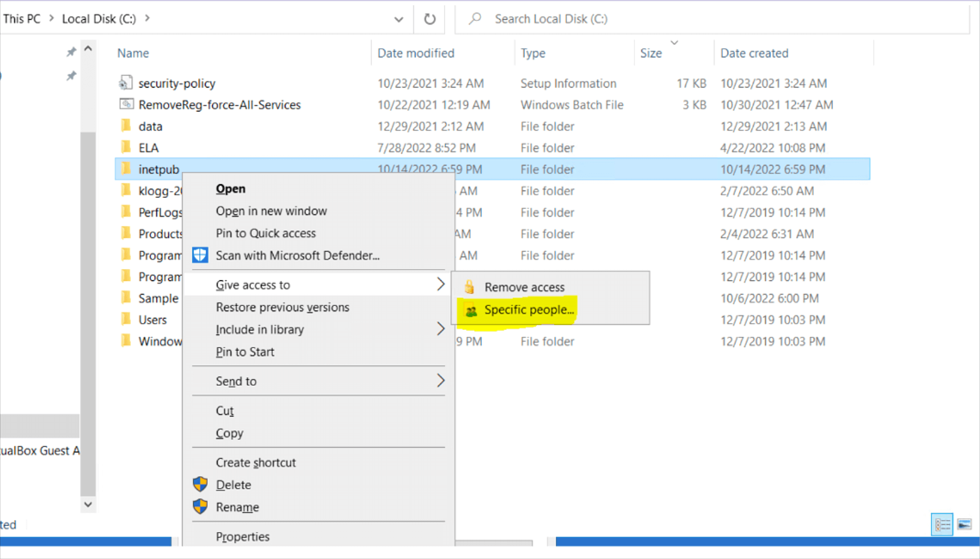Click the Specific people icon in submenu

pyautogui.click(x=471, y=309)
